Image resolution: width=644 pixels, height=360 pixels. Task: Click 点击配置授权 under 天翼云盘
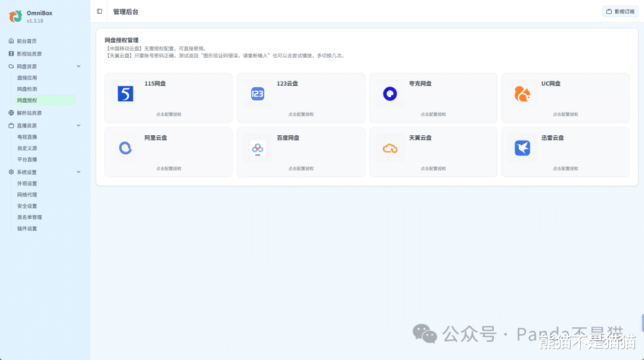tap(433, 169)
